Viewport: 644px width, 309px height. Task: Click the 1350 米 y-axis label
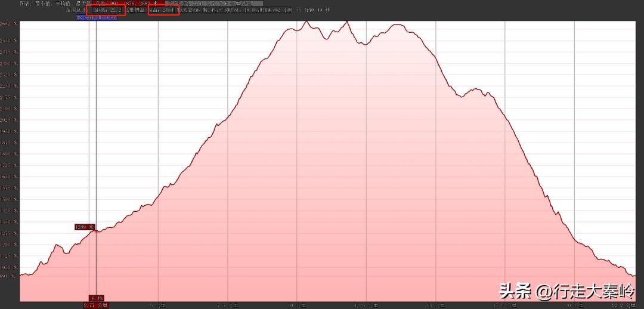click(x=10, y=222)
